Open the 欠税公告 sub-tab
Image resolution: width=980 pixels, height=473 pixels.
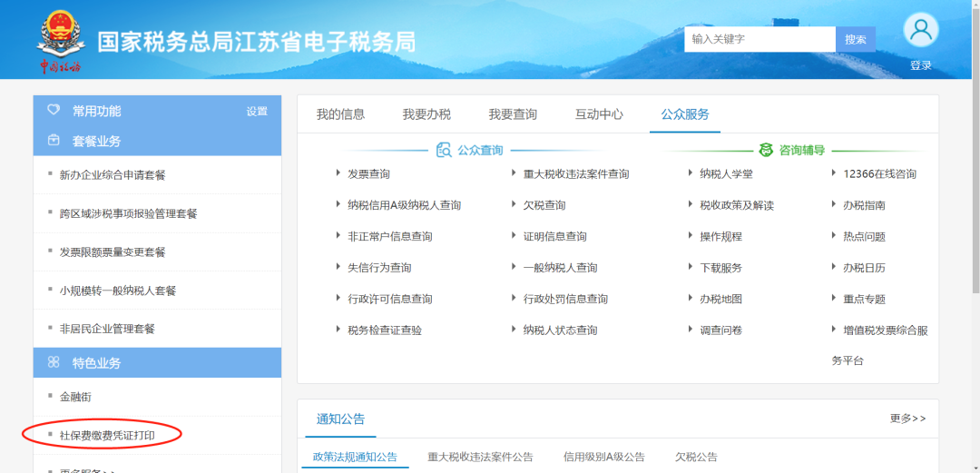coord(696,457)
